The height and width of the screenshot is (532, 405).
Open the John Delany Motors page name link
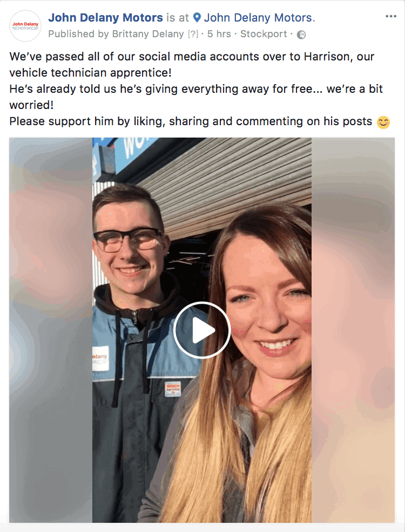106,17
